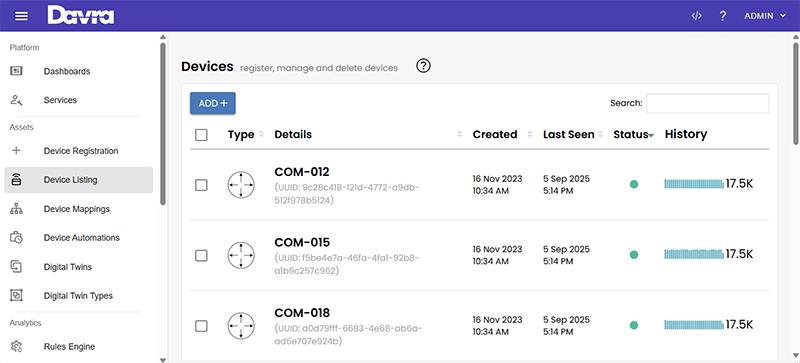The height and width of the screenshot is (363, 800).
Task: Click the sidebar scroll up arrow
Action: (x=163, y=37)
